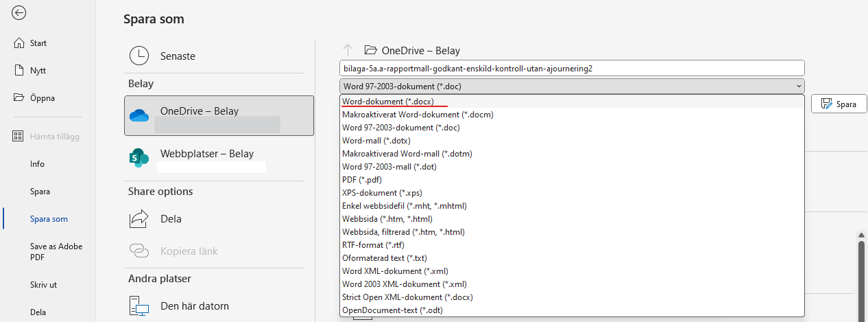This screenshot has height=322, width=868.
Task: Click the Dela share arrow icon
Action: coord(139,219)
